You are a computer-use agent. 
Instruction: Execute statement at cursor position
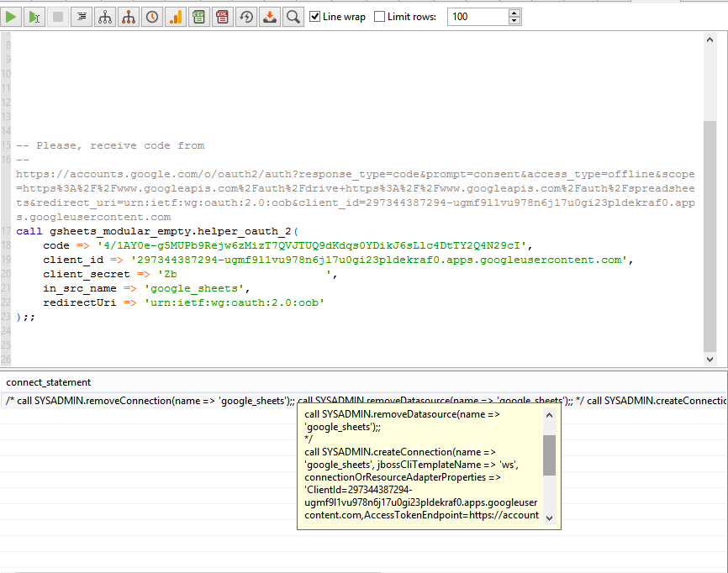(34, 16)
